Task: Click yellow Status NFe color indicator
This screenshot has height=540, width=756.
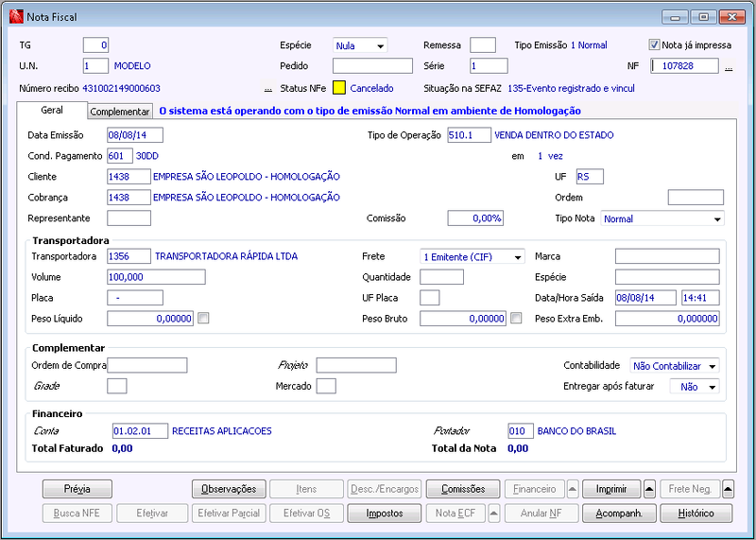Action: [339, 88]
